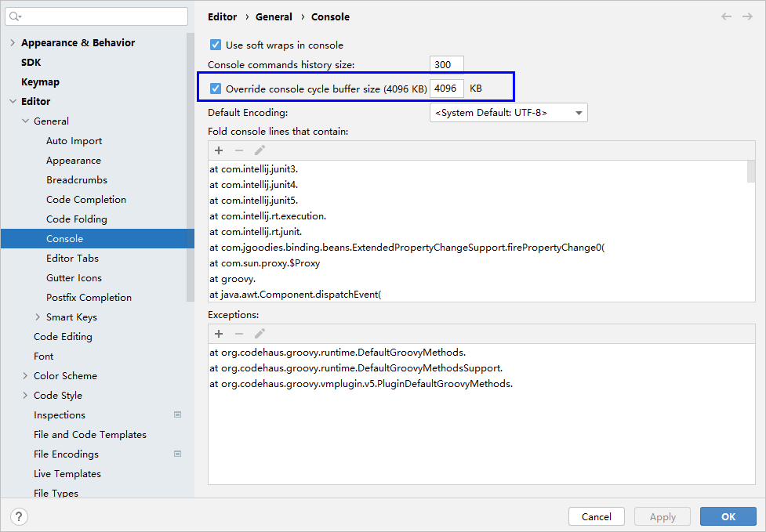Expand the Appearance & Behavior section
This screenshot has width=766, height=532.
[13, 43]
